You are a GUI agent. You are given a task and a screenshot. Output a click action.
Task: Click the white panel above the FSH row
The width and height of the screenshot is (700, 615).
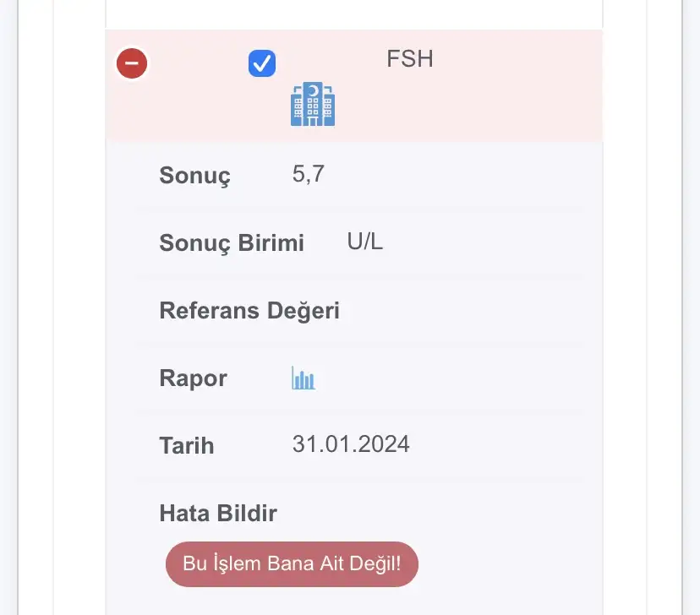click(353, 14)
